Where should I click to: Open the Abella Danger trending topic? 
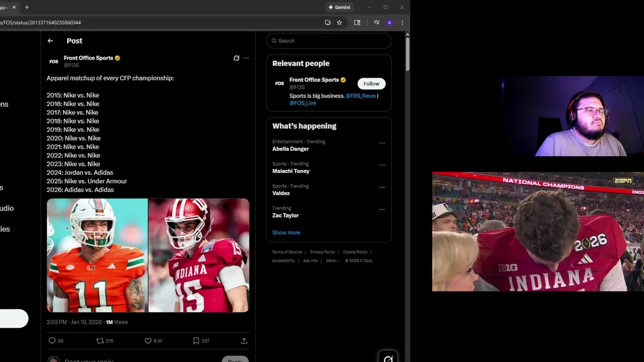tap(291, 149)
